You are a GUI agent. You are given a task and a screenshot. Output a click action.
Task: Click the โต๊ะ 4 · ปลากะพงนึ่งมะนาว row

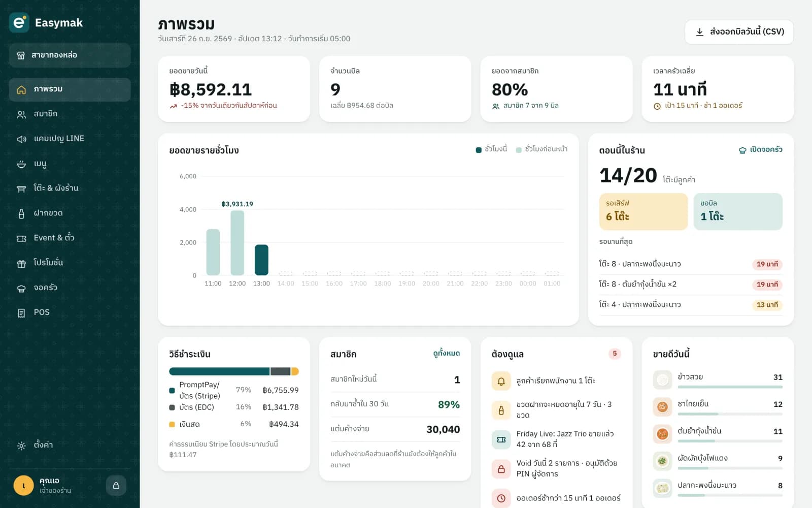pyautogui.click(x=691, y=305)
